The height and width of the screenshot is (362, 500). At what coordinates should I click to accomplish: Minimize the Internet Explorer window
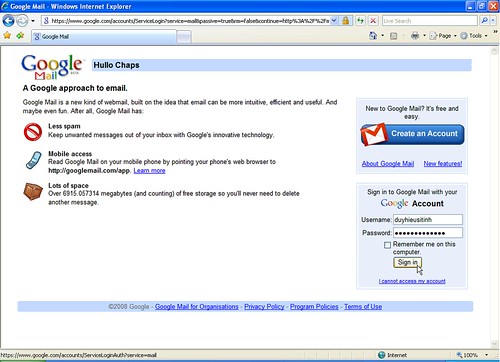coord(470,6)
